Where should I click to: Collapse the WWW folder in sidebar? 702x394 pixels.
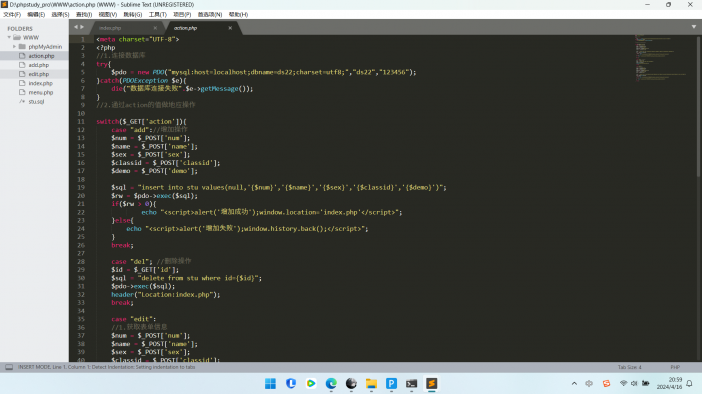tap(9, 37)
